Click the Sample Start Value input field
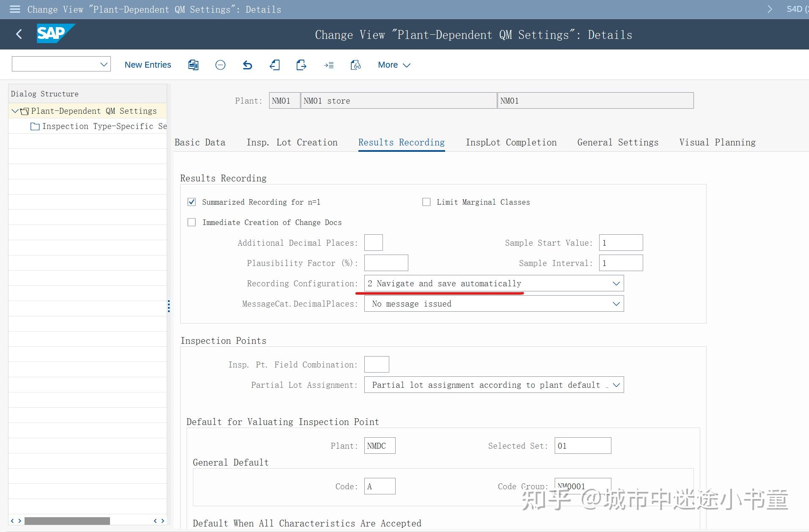This screenshot has width=809, height=532. (620, 242)
